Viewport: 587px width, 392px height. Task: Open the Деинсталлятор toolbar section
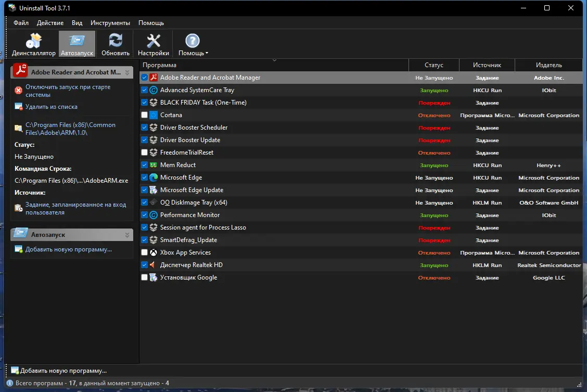(34, 44)
